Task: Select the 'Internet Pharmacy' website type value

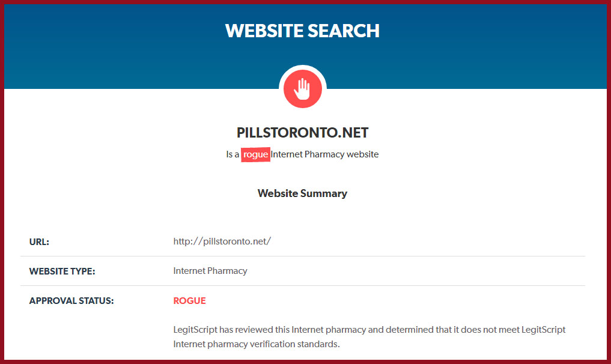Action: point(210,271)
